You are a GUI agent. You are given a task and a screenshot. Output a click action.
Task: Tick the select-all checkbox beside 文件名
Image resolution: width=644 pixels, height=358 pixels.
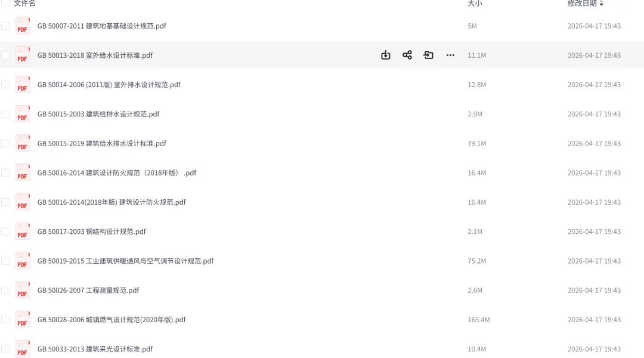pyautogui.click(x=5, y=3)
